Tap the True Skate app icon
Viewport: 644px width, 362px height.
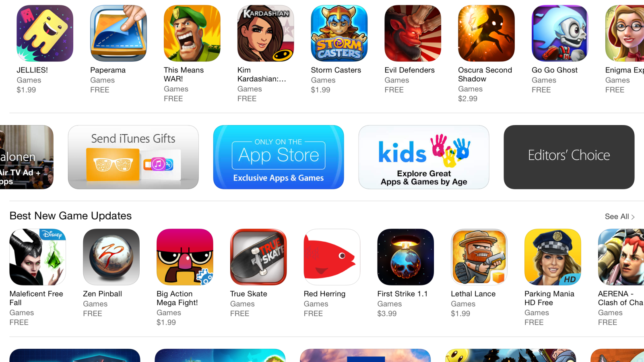(x=258, y=257)
